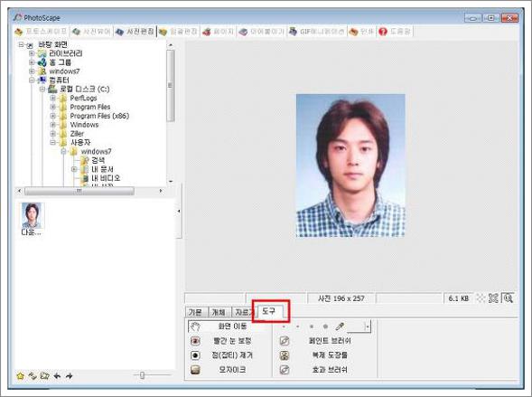Click the eyedropper color picker icon
The image size is (532, 397).
click(340, 326)
